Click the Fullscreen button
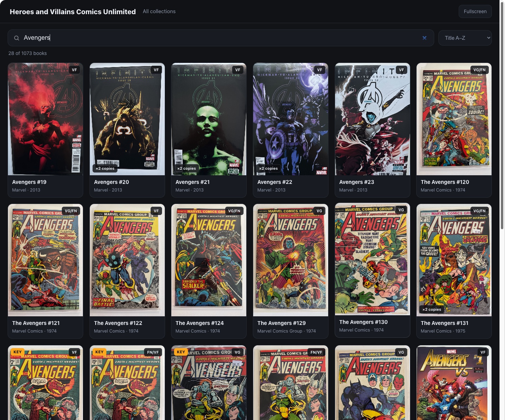Screen dimensions: 505x420 point(475,11)
